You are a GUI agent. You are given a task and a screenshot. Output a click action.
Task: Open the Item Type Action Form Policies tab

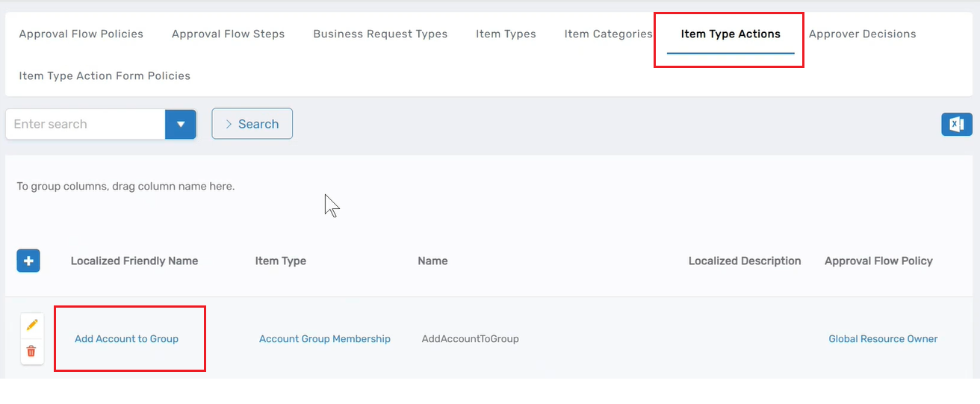[105, 75]
